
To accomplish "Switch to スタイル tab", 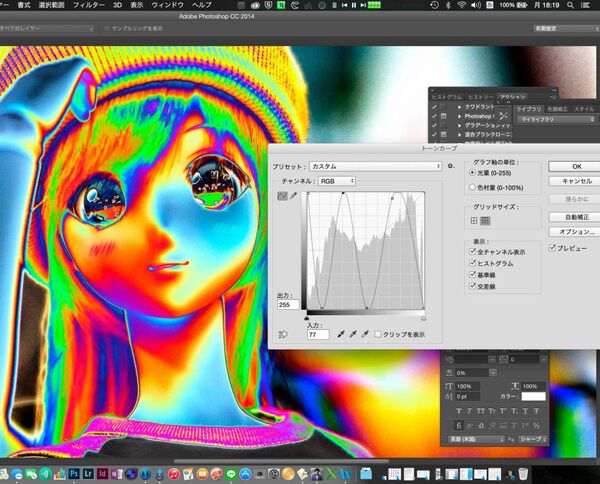I will pyautogui.click(x=584, y=109).
